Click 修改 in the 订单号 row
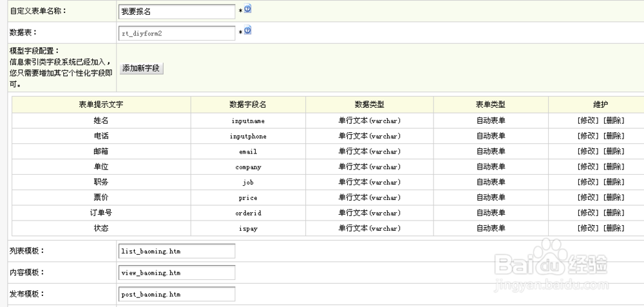Viewport: 644px width, 307px height. (x=589, y=213)
